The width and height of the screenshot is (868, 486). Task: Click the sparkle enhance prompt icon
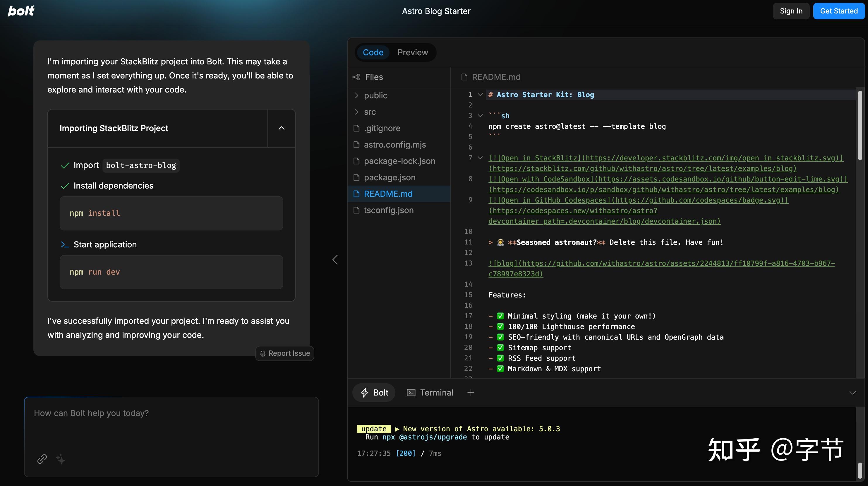[61, 459]
